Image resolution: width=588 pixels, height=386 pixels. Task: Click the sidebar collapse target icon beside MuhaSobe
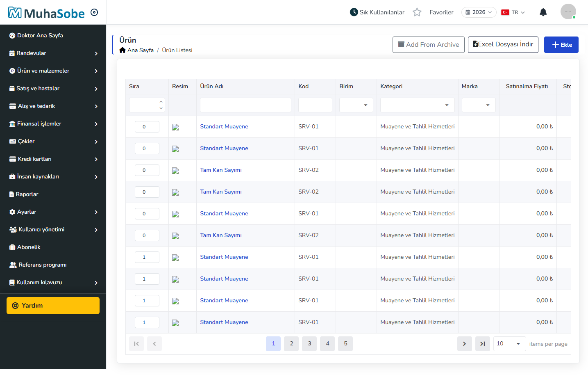[94, 12]
